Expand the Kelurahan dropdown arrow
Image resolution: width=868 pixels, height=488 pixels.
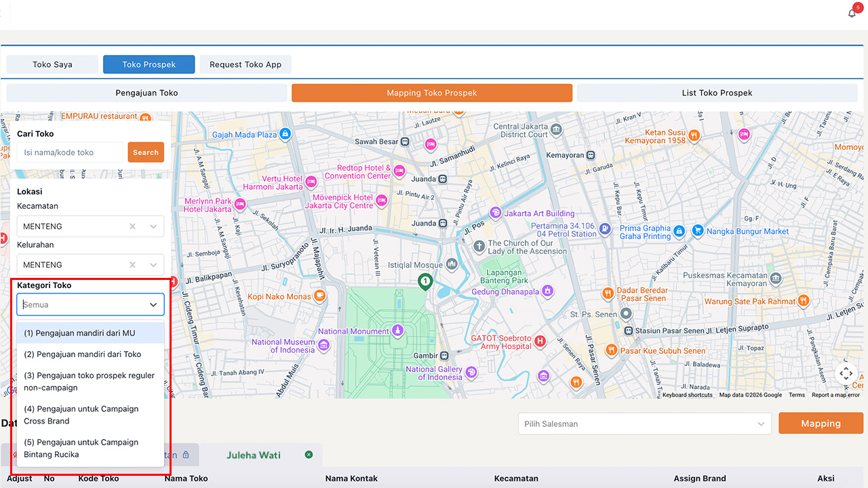tap(153, 265)
